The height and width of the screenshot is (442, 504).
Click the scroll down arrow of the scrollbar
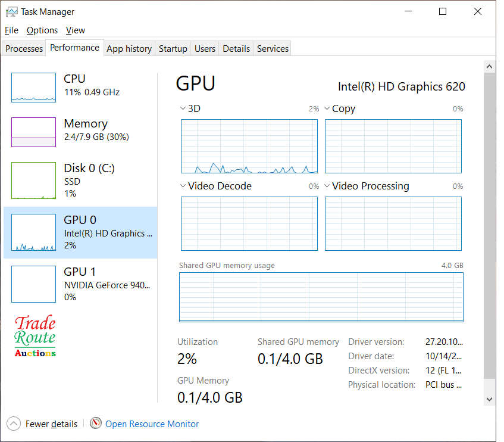tap(490, 399)
